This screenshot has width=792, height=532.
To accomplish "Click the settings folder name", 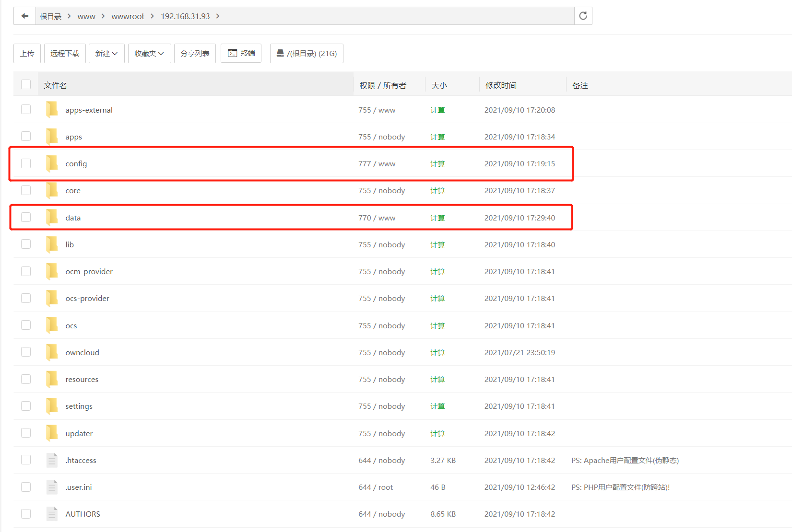I will point(79,406).
